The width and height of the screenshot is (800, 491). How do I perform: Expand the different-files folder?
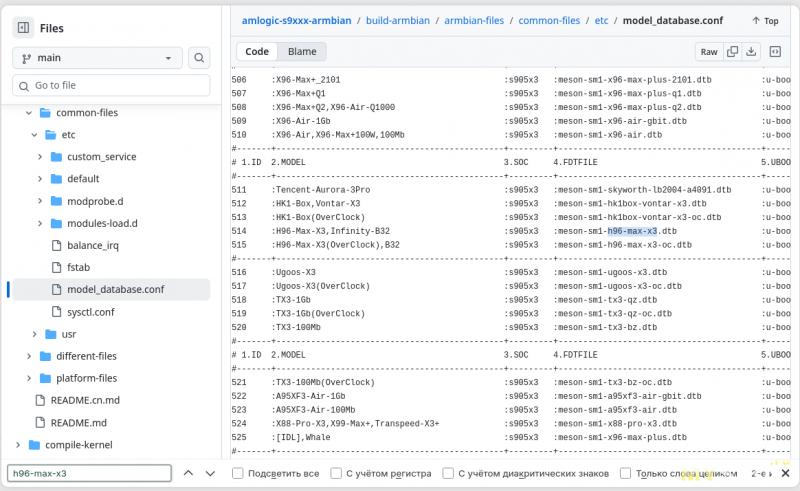(28, 356)
